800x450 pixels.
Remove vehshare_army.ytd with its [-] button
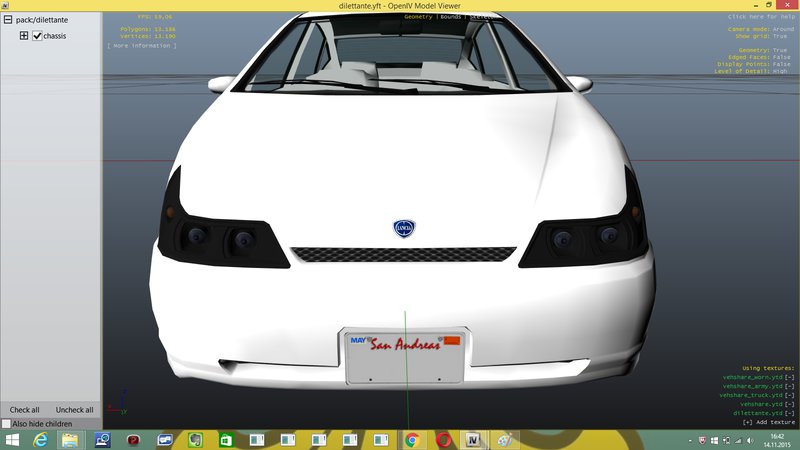point(790,386)
